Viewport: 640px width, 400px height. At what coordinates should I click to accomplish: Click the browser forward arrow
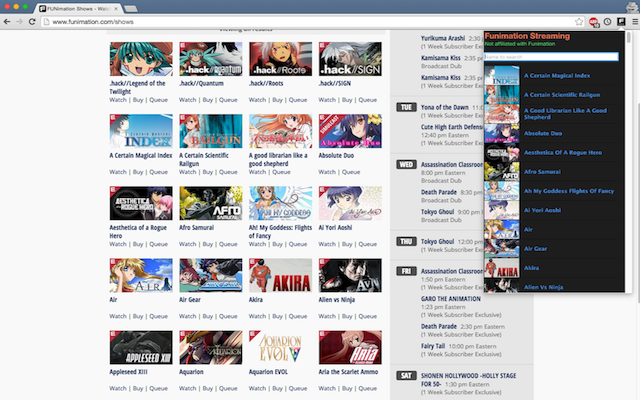19,22
